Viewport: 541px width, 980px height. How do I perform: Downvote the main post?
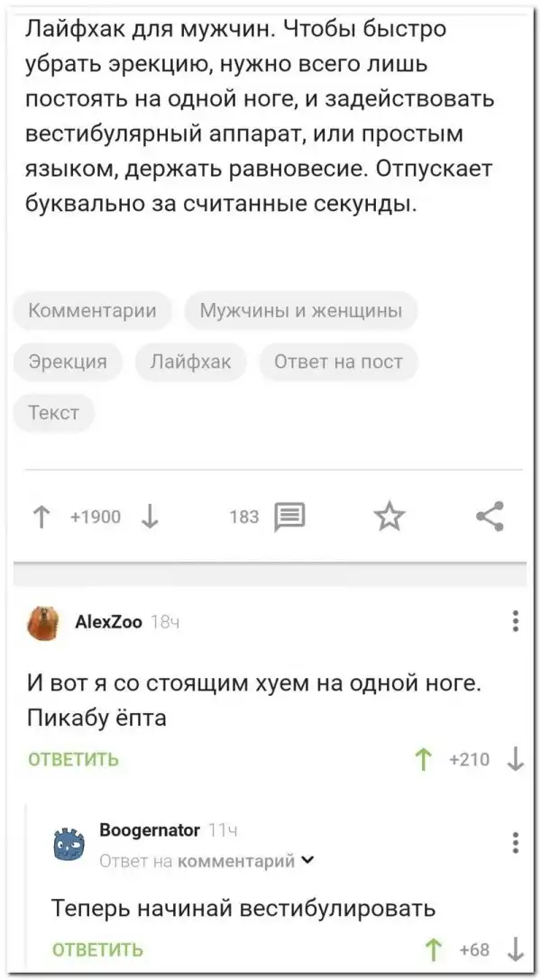(x=150, y=517)
